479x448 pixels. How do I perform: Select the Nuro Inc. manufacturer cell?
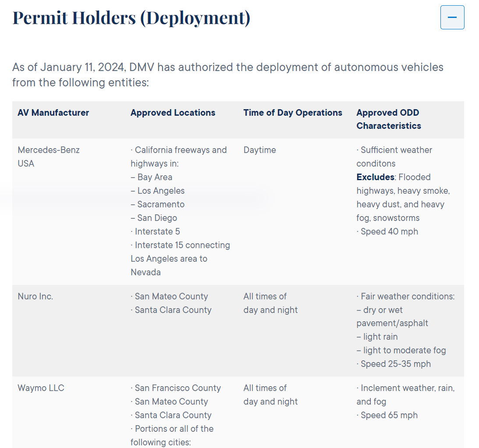(x=35, y=296)
